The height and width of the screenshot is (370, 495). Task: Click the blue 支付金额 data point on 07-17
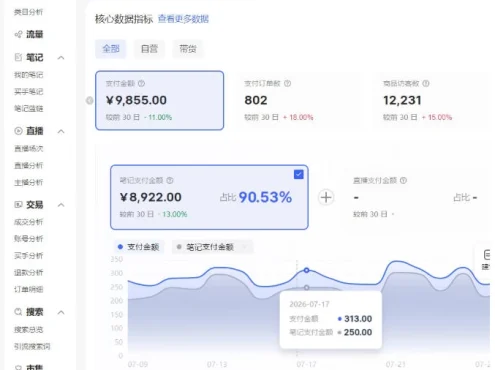(x=306, y=270)
